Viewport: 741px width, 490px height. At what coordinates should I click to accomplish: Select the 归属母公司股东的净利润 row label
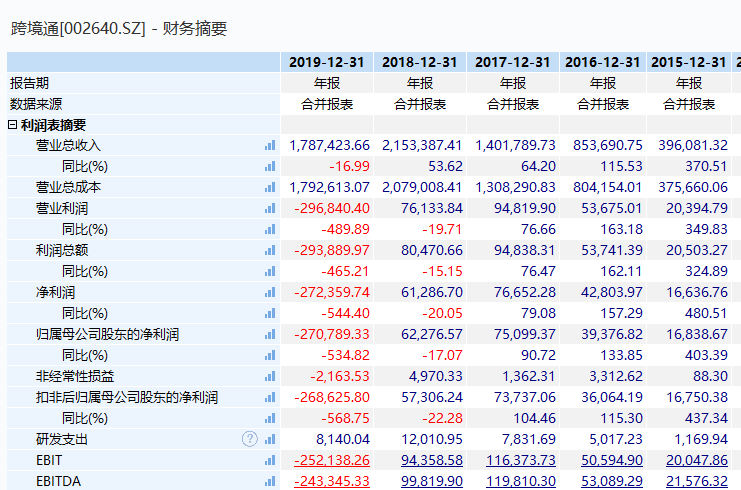click(x=107, y=335)
